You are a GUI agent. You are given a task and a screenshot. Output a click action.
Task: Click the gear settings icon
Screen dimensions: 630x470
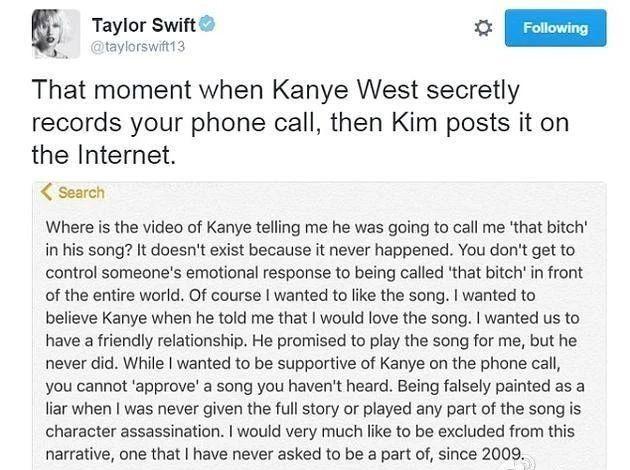click(x=482, y=28)
